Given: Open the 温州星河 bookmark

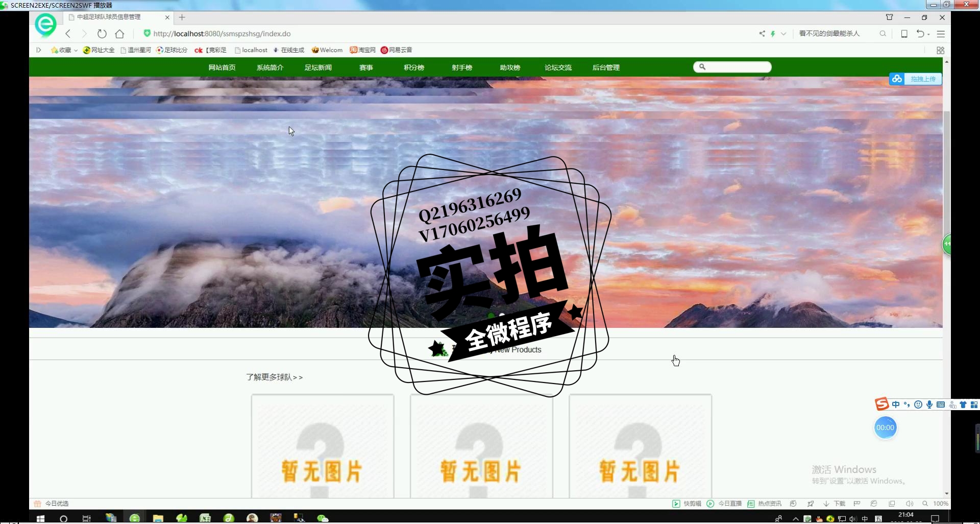Looking at the screenshot, I should point(136,50).
